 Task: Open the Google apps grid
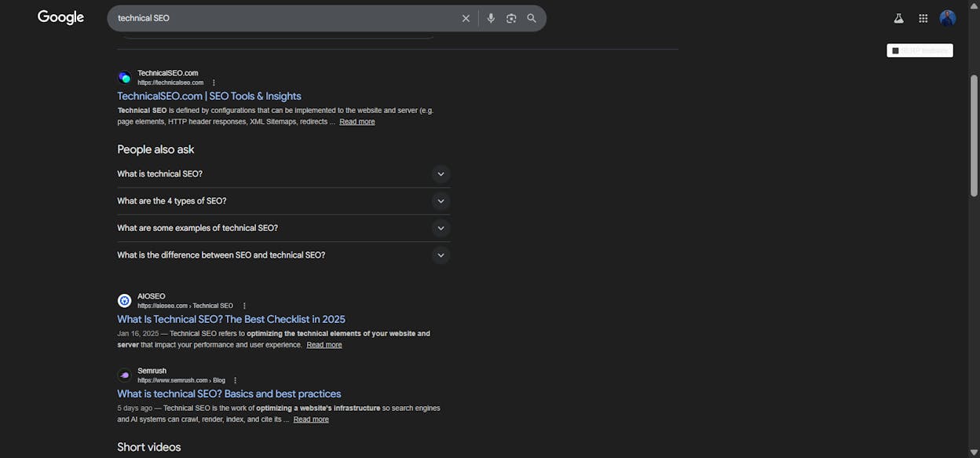(923, 18)
